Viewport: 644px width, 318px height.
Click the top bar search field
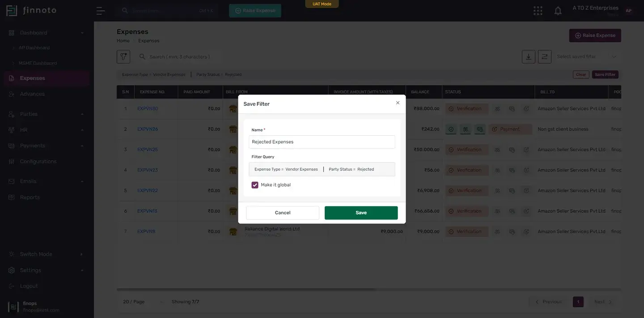168,10
